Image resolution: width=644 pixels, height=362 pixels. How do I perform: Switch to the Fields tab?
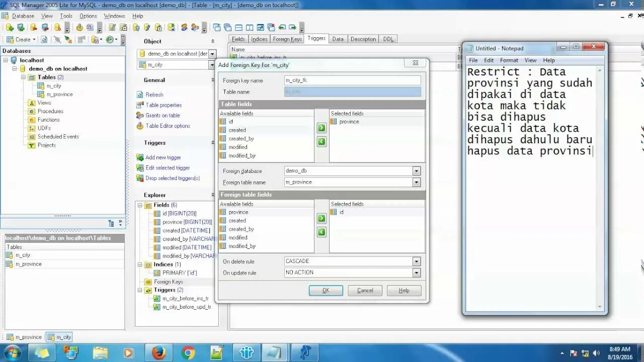pyautogui.click(x=238, y=39)
